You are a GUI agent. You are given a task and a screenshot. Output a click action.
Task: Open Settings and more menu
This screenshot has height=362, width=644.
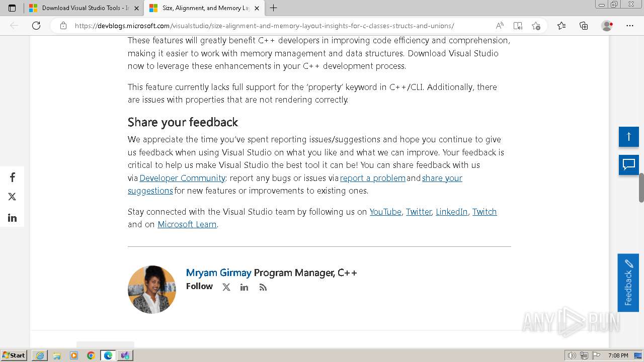click(630, 26)
